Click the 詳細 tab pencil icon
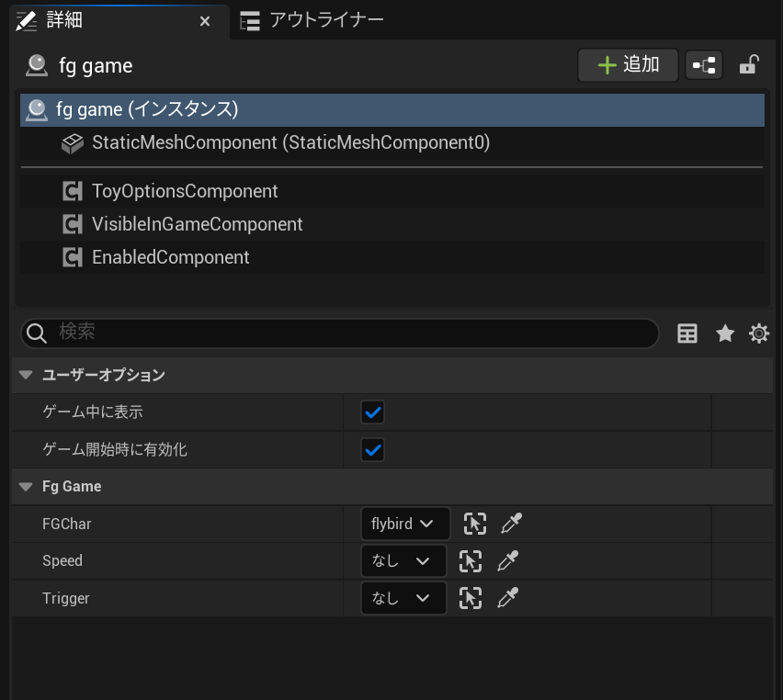Image resolution: width=783 pixels, height=700 pixels. [27, 21]
